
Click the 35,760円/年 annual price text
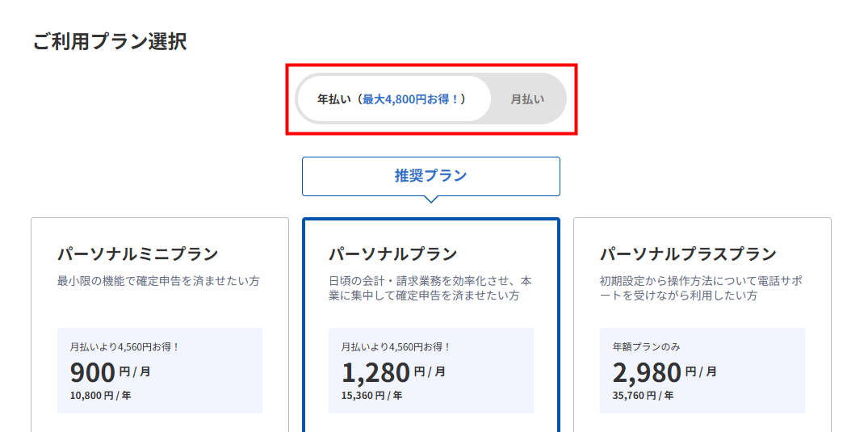pyautogui.click(x=644, y=396)
